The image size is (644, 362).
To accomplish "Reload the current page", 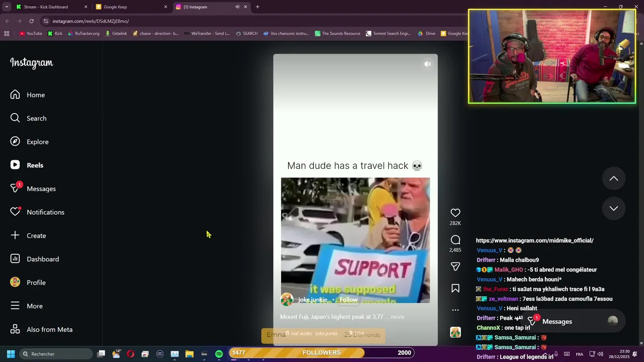I will (x=31, y=21).
